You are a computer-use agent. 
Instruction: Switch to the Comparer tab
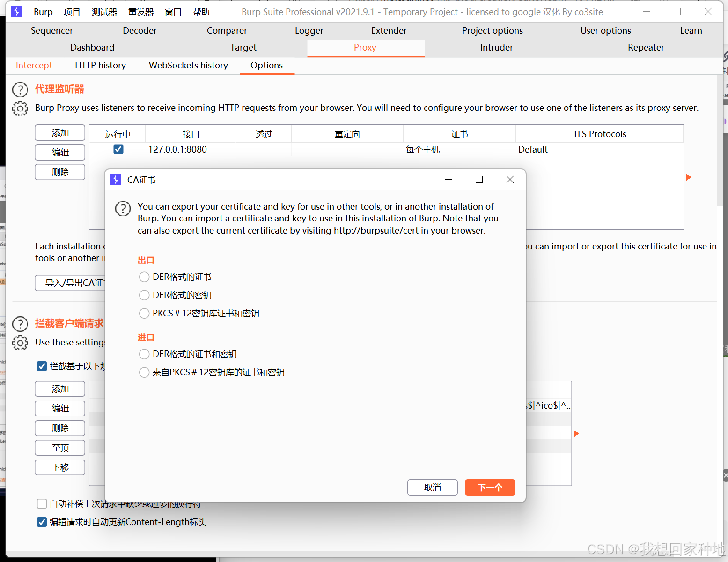pos(227,30)
